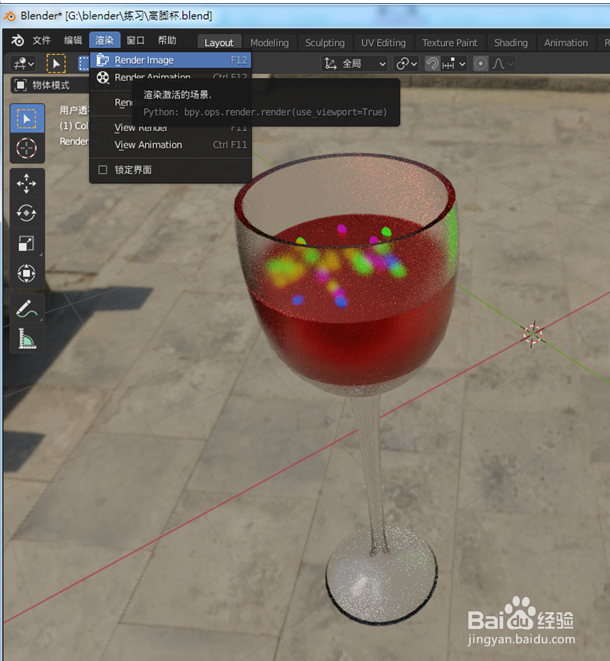Image resolution: width=610 pixels, height=661 pixels.
Task: Switch to the Animation workspace tab
Action: [566, 43]
